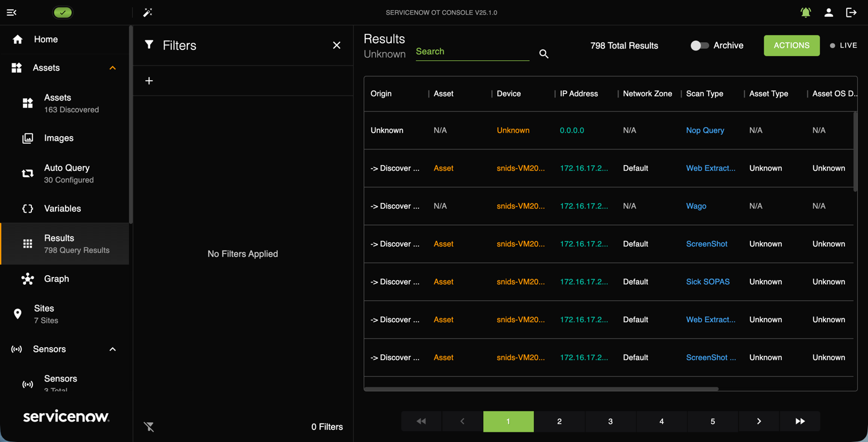Open the ScreenShot scan link
This screenshot has width=868, height=442.
click(x=706, y=244)
